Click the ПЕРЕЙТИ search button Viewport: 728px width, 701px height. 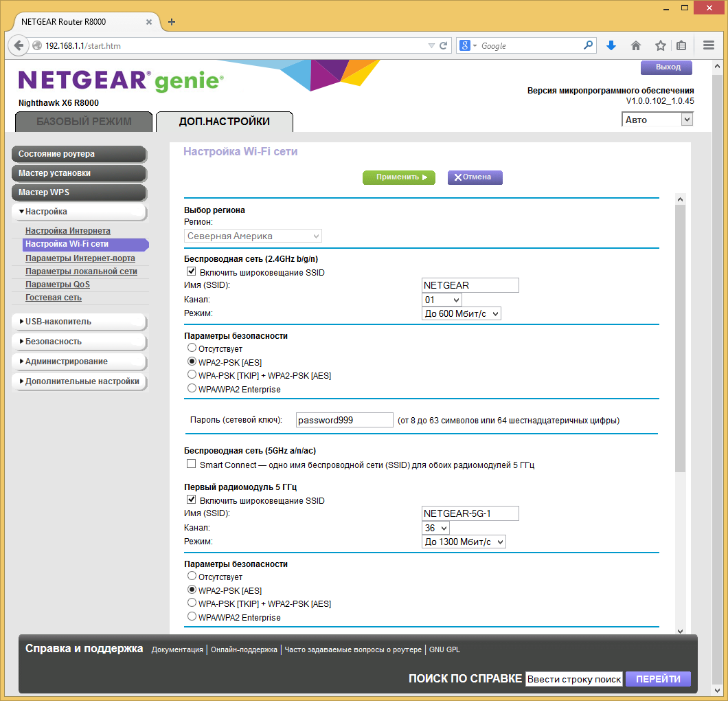coord(658,679)
